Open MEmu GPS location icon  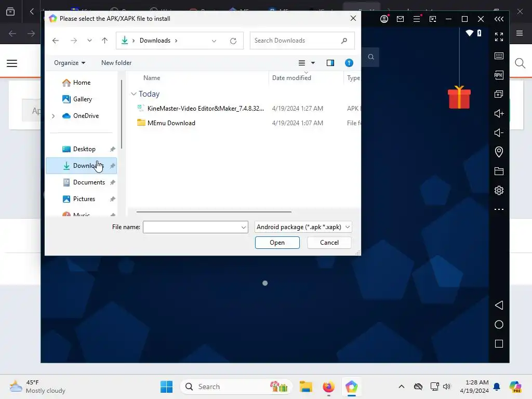499,152
